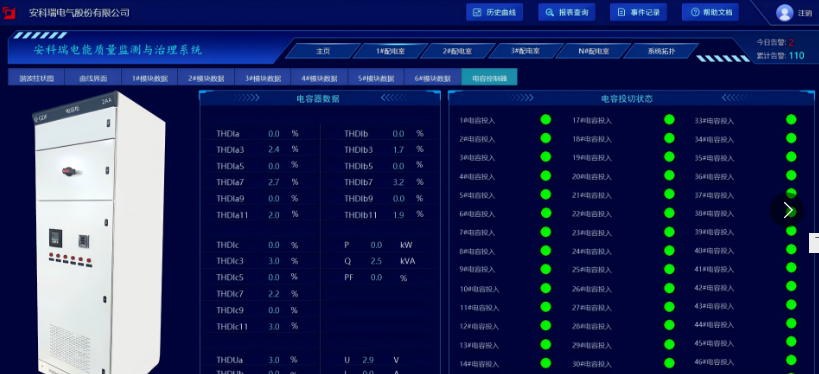
Task: Select the 电容控制器 capacitor controller tab
Action: [x=489, y=77]
